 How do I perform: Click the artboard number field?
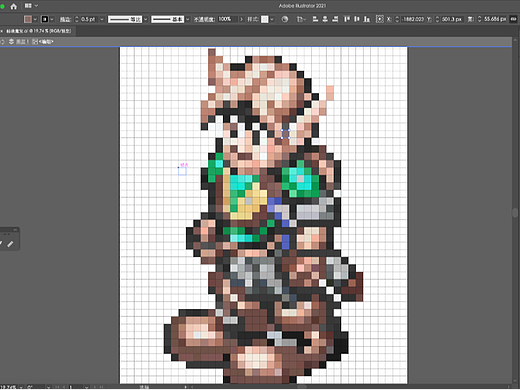[75, 387]
